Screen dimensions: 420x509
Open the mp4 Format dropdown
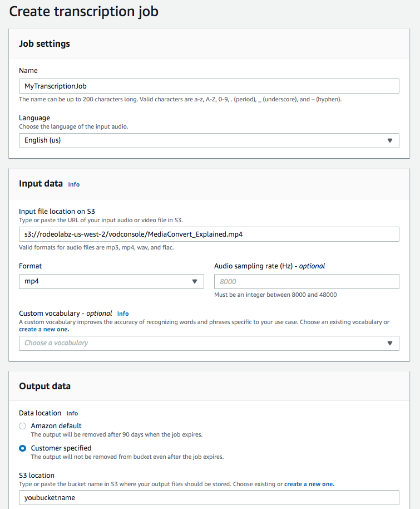point(111,281)
